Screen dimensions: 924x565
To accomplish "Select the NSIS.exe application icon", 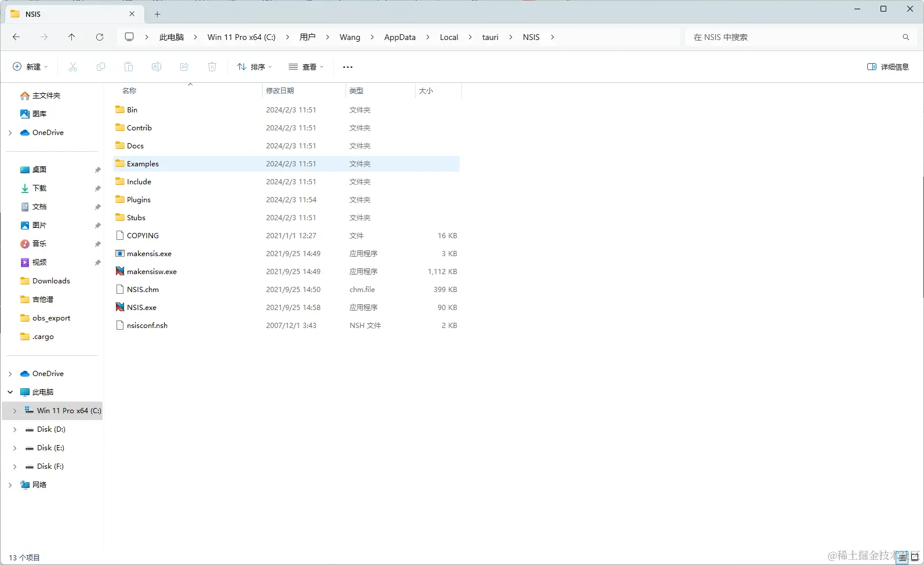I will click(x=120, y=307).
